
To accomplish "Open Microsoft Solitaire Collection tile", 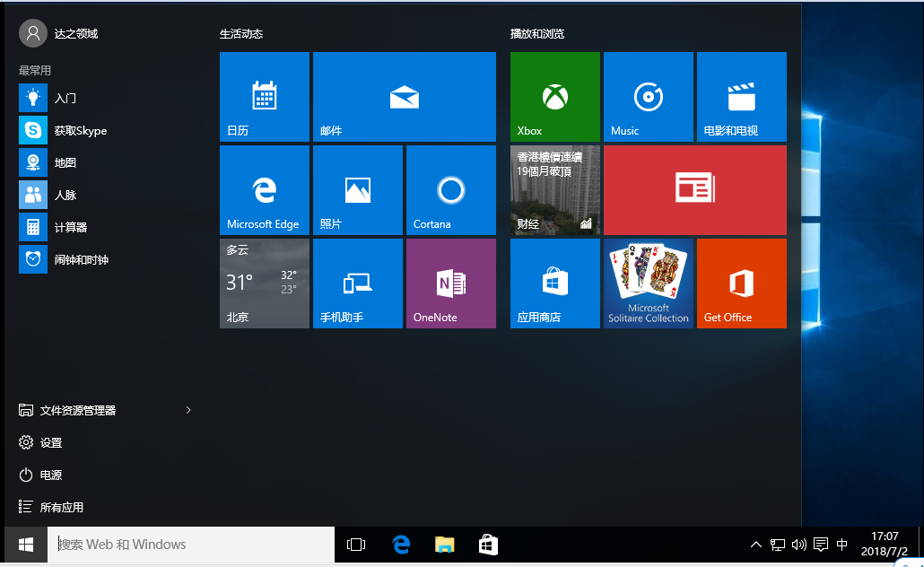I will point(648,283).
